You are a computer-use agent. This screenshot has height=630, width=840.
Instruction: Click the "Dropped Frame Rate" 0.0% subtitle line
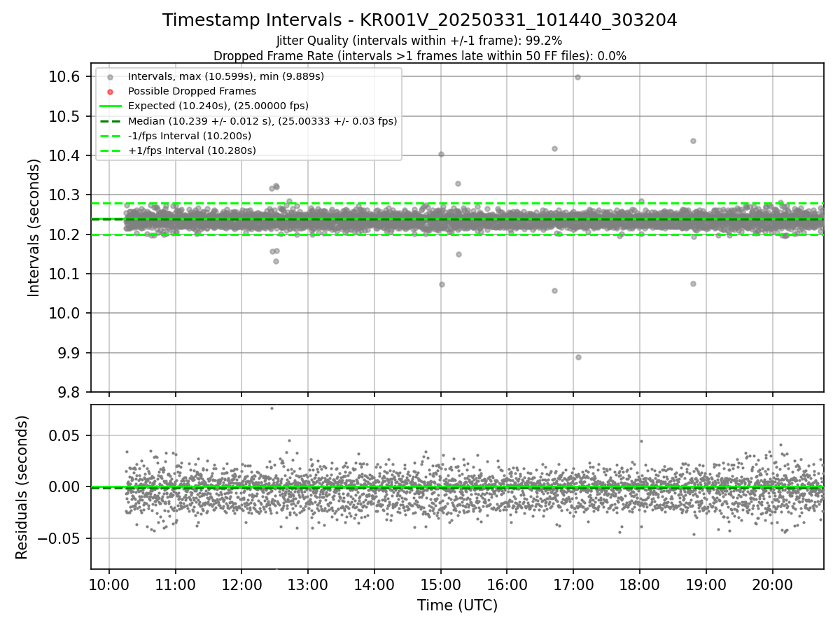[x=420, y=56]
